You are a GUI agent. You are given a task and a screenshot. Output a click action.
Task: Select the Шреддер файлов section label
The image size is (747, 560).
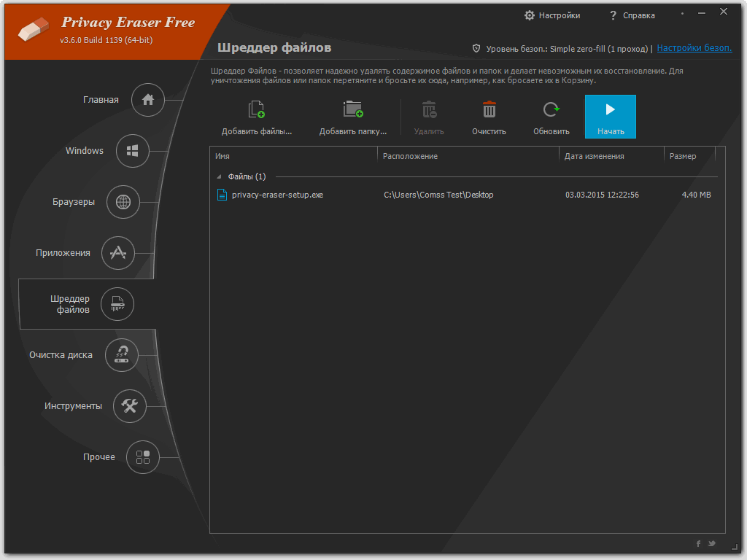coord(70,304)
